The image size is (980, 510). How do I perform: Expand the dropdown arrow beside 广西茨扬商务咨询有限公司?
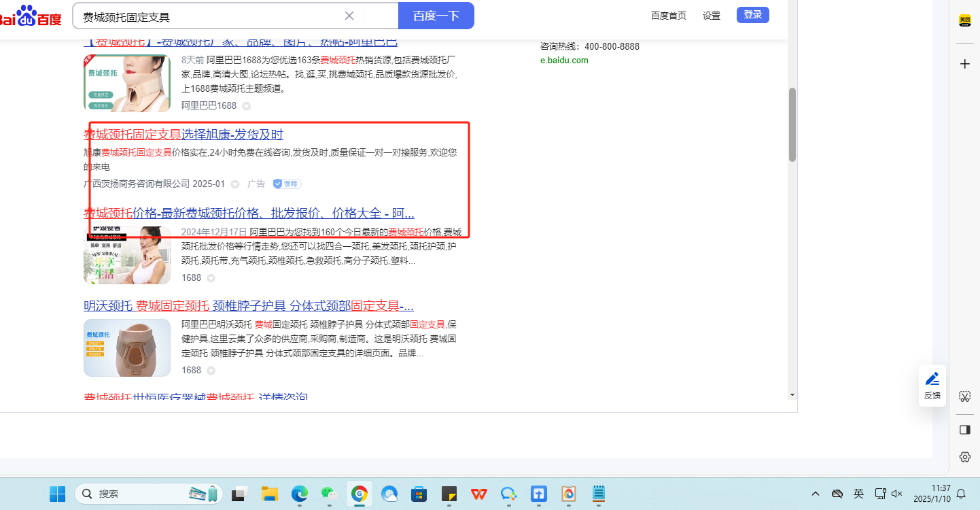235,184
